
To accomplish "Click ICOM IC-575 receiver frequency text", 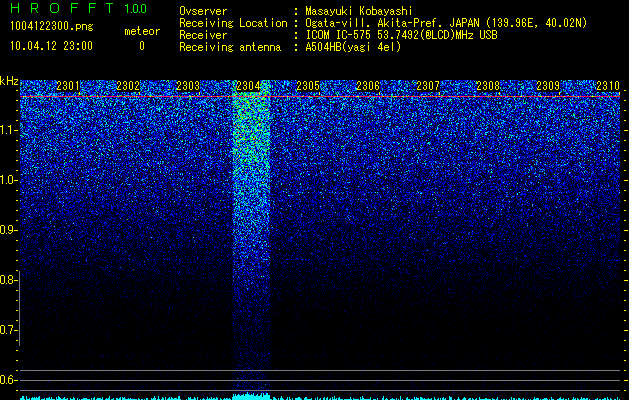I will coord(401,35).
